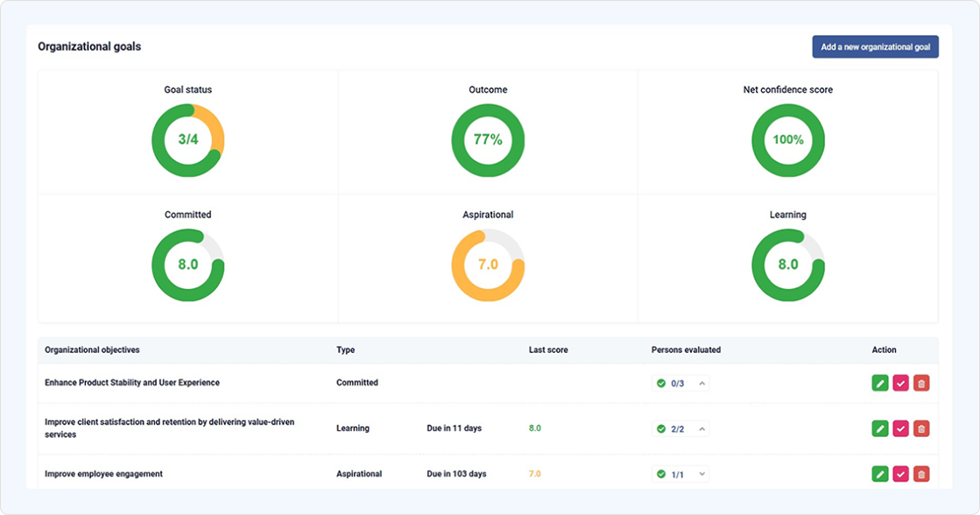
Task: Select pink check icon on client satisfaction row
Action: coord(900,428)
